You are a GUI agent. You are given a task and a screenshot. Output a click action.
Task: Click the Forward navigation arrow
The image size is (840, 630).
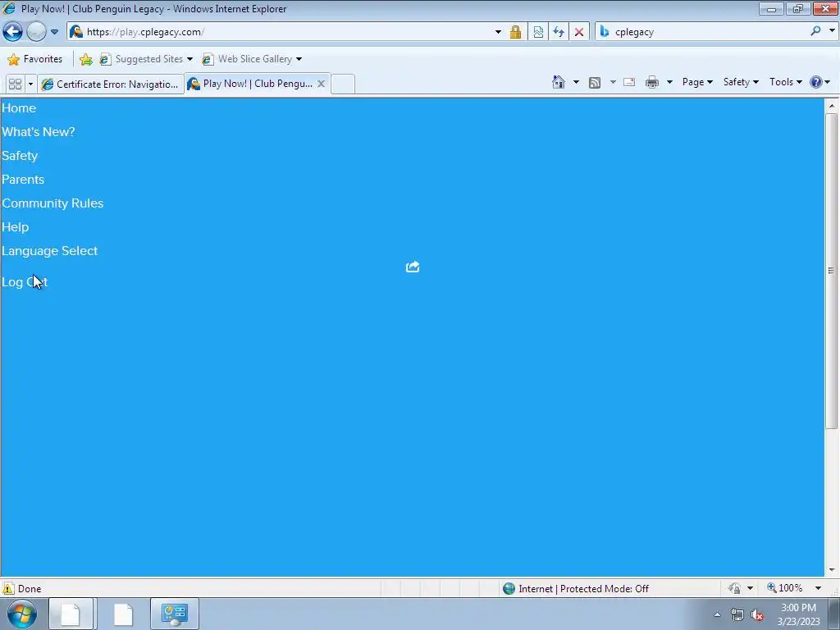36,32
